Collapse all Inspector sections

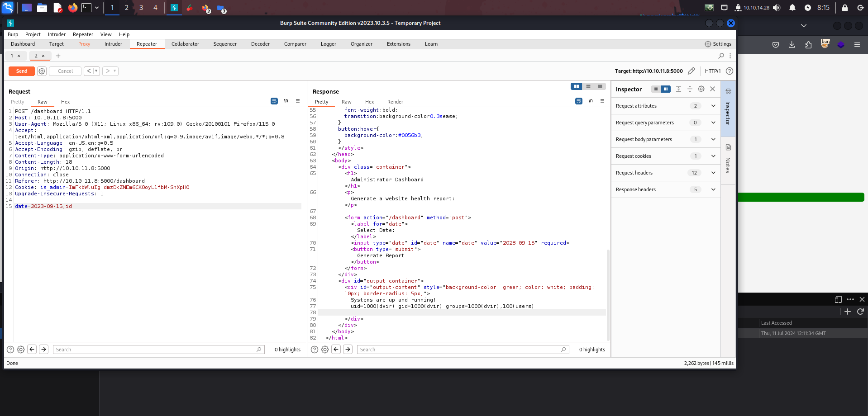pyautogui.click(x=690, y=89)
